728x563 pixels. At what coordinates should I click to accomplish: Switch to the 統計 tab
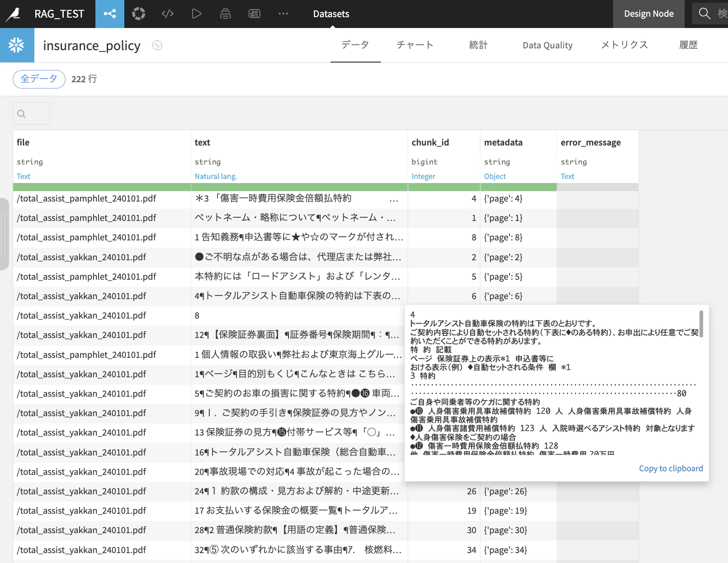coord(478,45)
